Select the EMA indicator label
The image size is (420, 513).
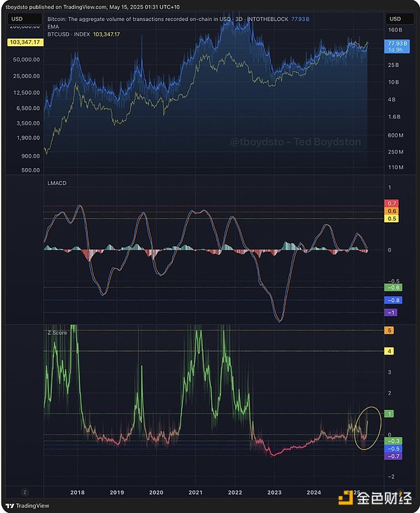[53, 26]
